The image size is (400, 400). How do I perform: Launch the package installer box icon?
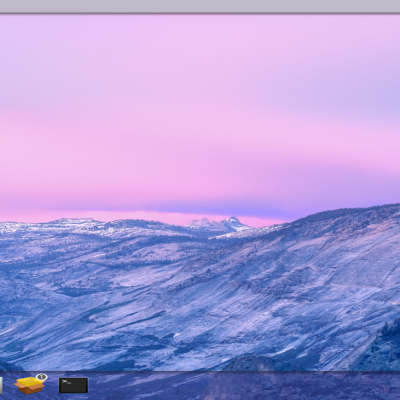pyautogui.click(x=30, y=384)
